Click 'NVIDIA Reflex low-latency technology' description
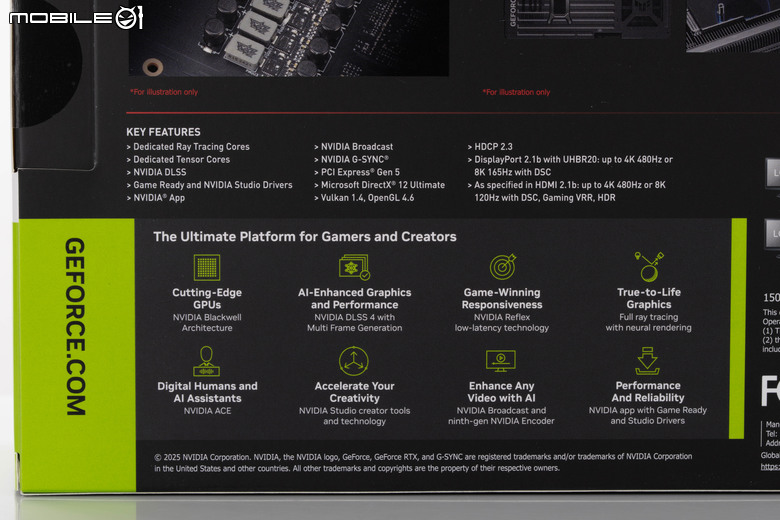 (501, 322)
